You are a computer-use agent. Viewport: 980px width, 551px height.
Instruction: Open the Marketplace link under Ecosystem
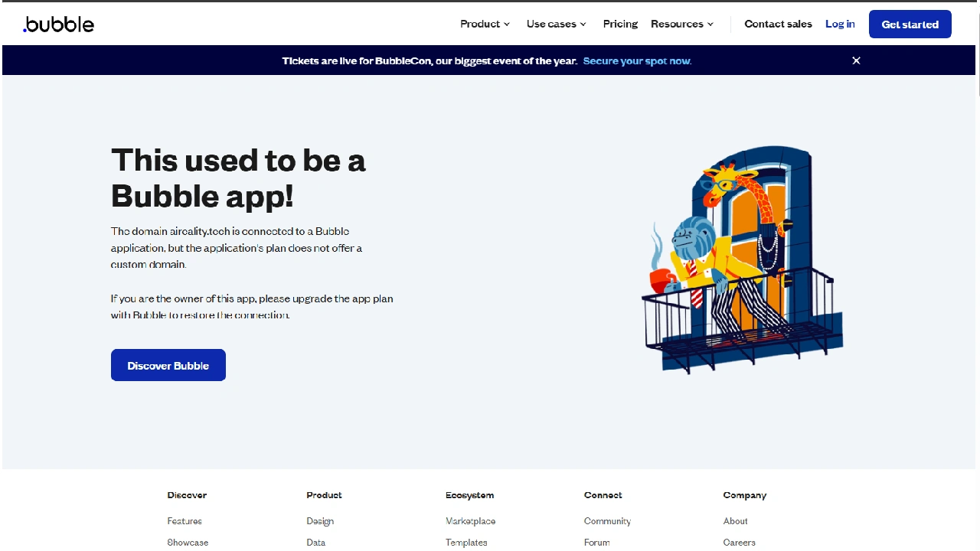[470, 520]
